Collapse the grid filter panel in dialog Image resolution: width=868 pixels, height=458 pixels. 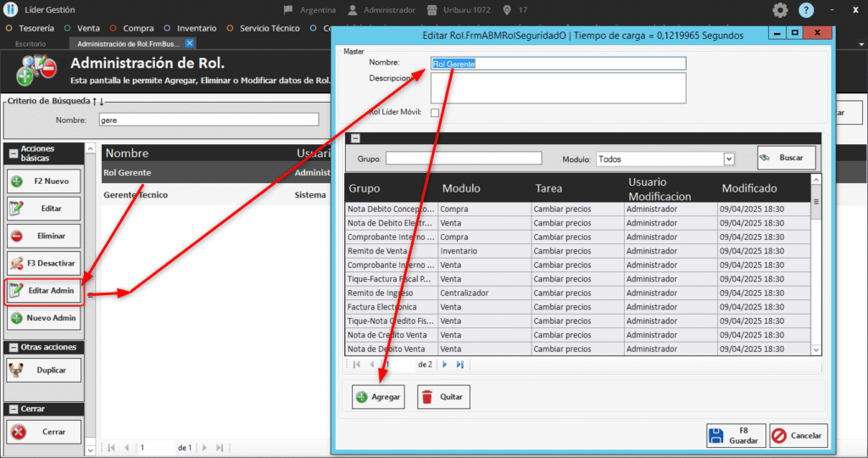pos(356,137)
